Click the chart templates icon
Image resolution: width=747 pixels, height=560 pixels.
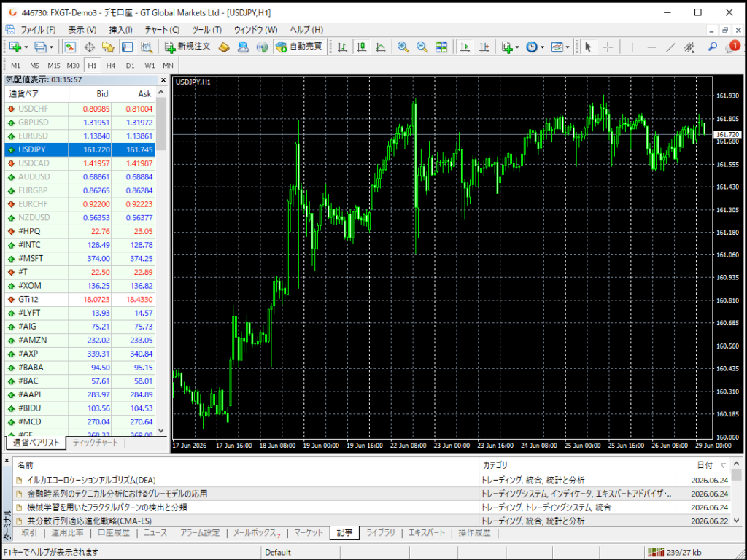pos(557,47)
